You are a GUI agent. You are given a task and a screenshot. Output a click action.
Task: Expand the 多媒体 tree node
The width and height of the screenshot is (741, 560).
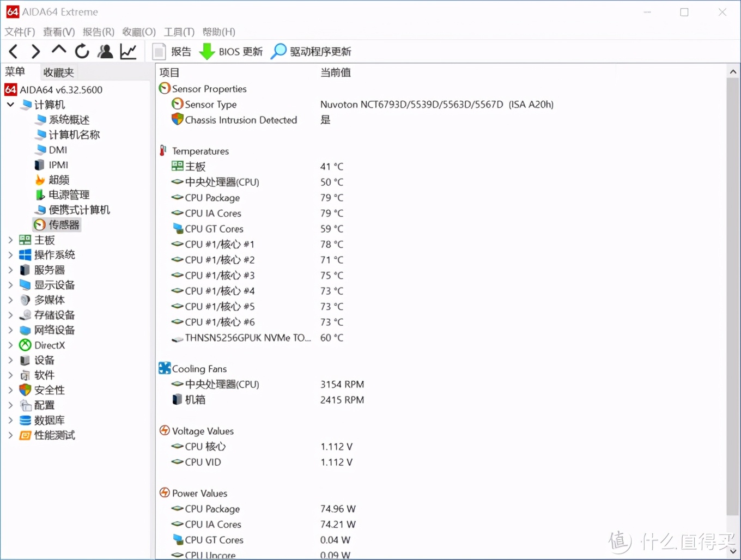pos(10,300)
